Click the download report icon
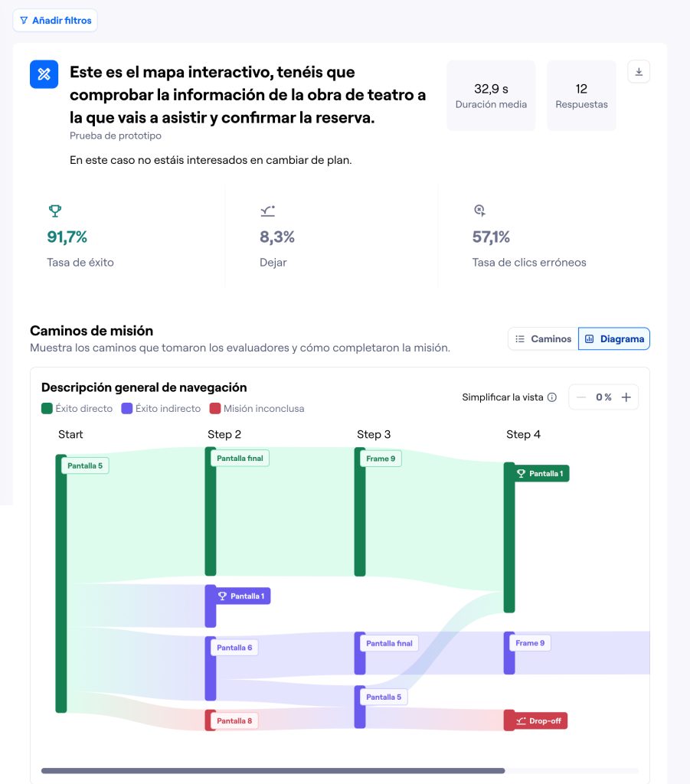 [x=639, y=72]
